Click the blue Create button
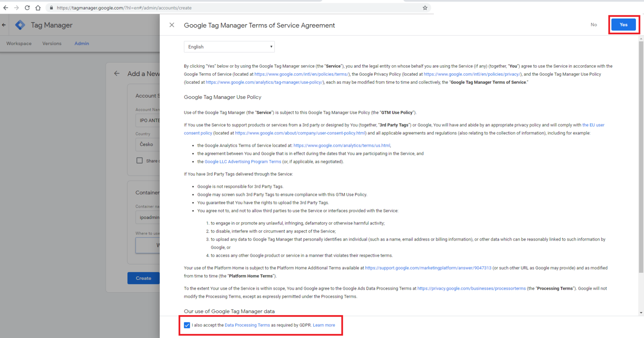644x338 pixels. 144,278
